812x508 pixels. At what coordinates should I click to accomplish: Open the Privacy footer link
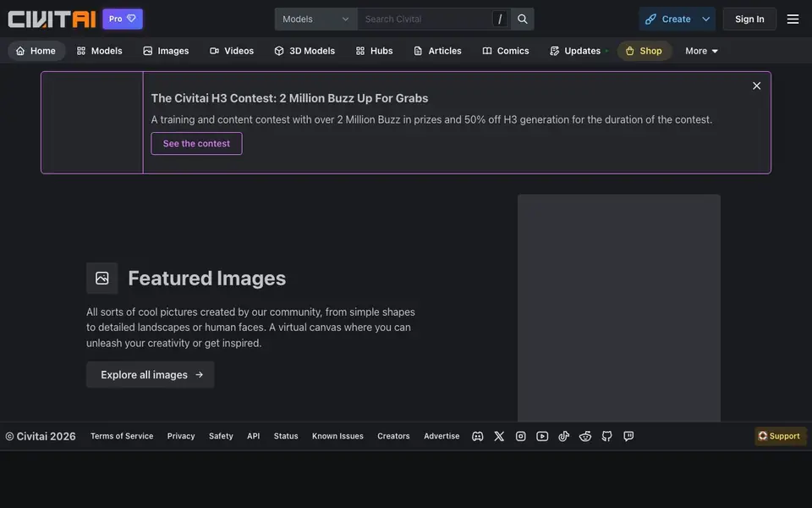tap(181, 436)
